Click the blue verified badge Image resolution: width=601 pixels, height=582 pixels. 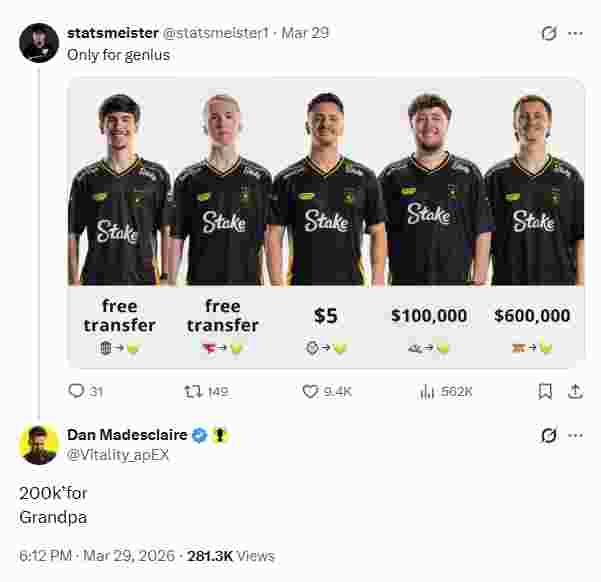pyautogui.click(x=199, y=435)
